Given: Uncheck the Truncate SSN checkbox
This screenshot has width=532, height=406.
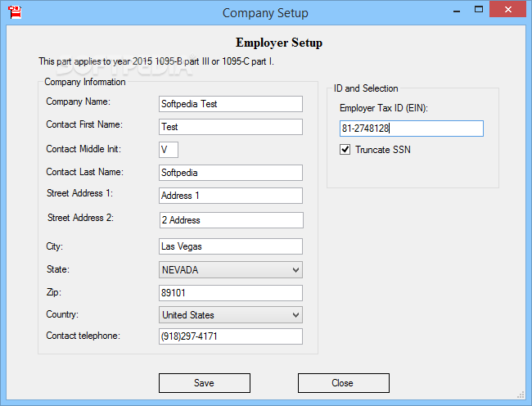Looking at the screenshot, I should (345, 149).
